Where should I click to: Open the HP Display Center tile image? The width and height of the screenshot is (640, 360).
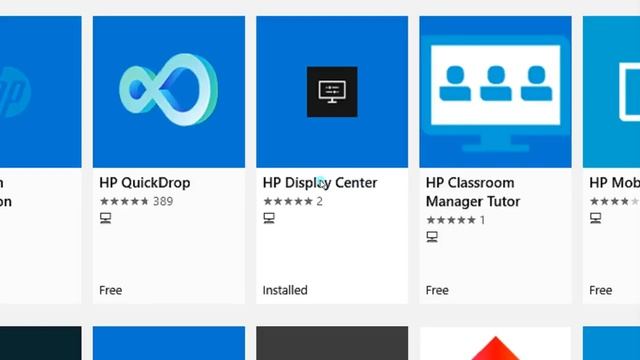point(332,92)
